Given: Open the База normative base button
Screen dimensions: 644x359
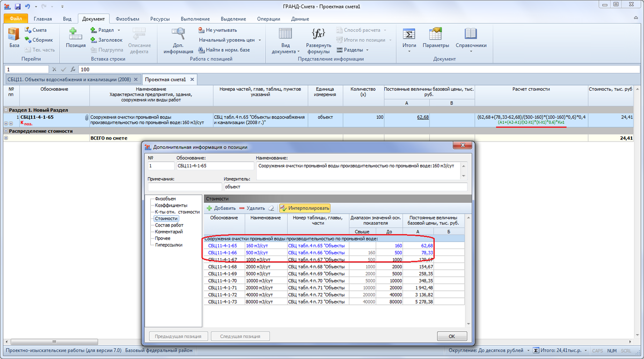Looking at the screenshot, I should pos(14,38).
